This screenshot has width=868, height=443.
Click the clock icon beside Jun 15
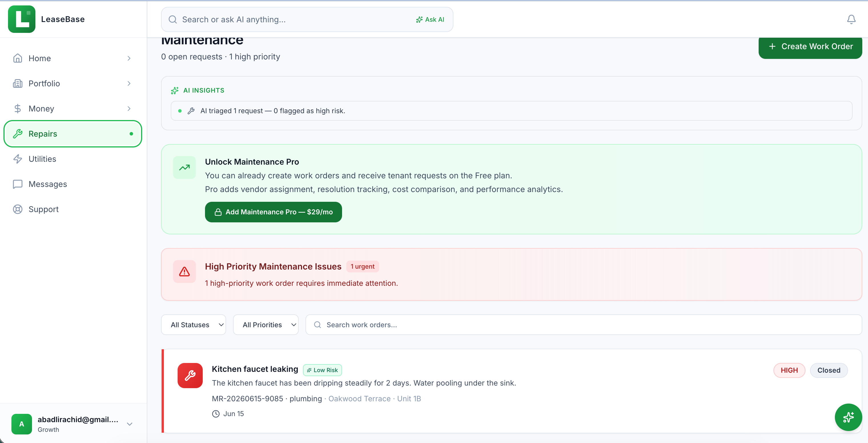216,414
